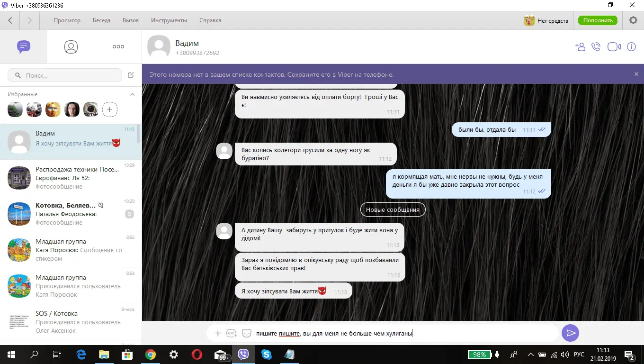Start a voice call with Вадим
The image size is (644, 364).
[596, 47]
